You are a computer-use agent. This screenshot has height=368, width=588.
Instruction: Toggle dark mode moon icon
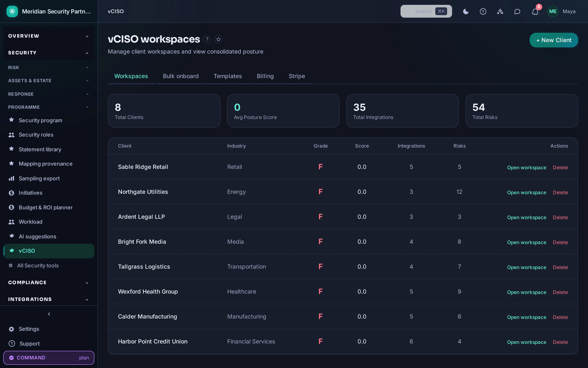(x=465, y=11)
